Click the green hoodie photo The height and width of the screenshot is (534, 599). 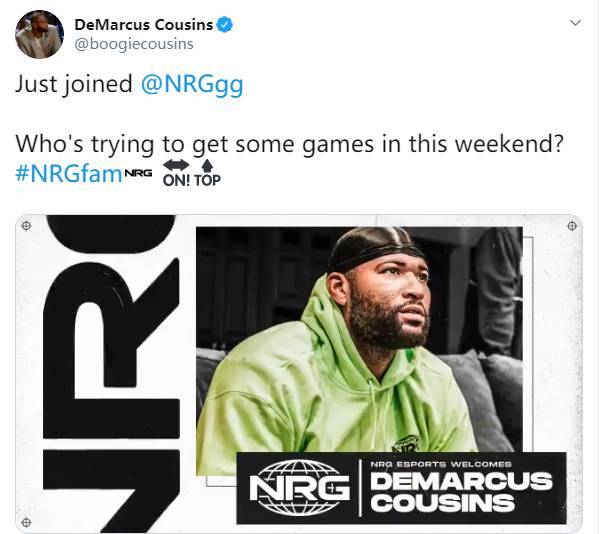[359, 351]
